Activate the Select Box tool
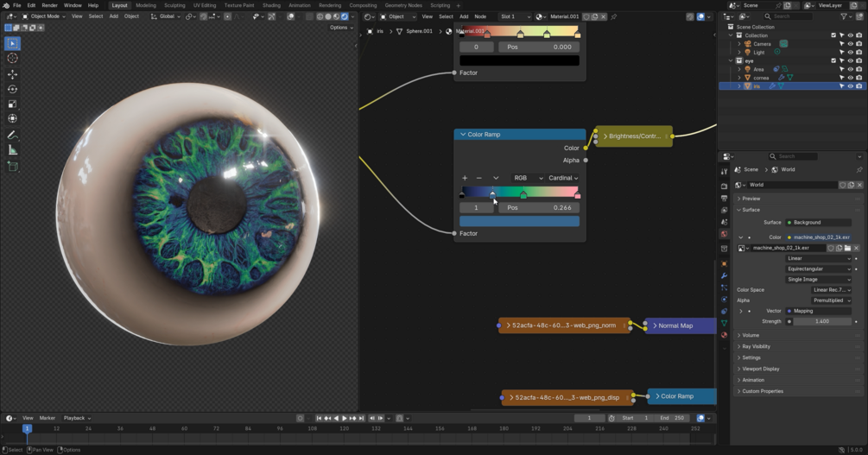 coord(12,43)
